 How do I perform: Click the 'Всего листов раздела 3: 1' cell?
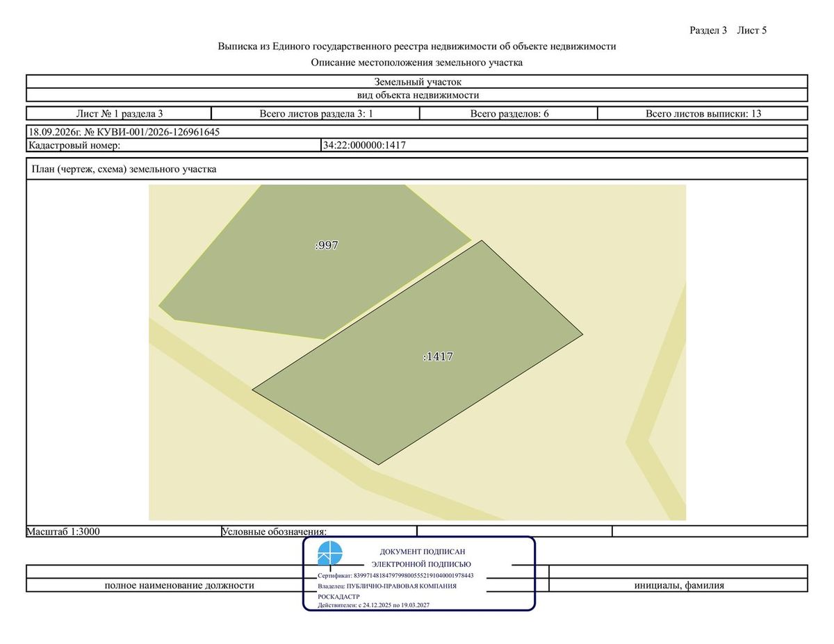click(x=316, y=113)
